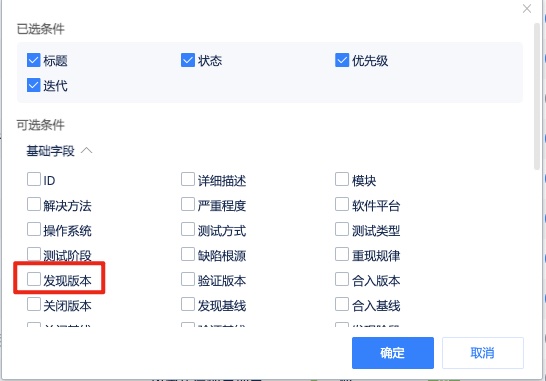Tick the 解决方法 checkbox

[x=34, y=204]
